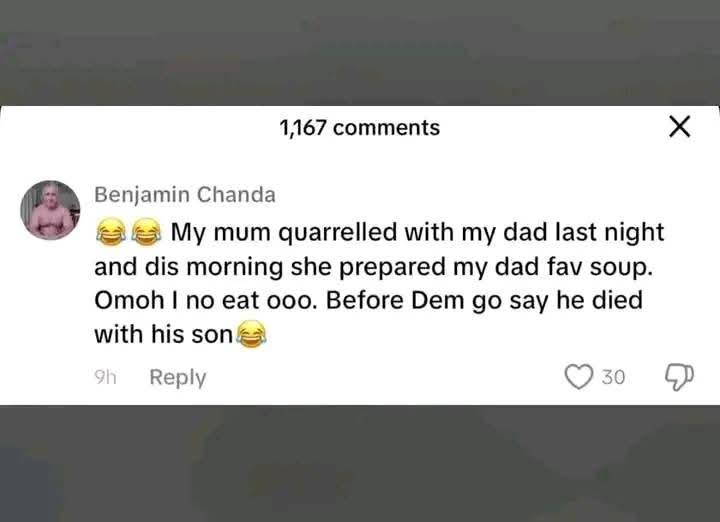Tap the dimmed area below the comment panel
The image size is (720, 522).
pos(360,464)
